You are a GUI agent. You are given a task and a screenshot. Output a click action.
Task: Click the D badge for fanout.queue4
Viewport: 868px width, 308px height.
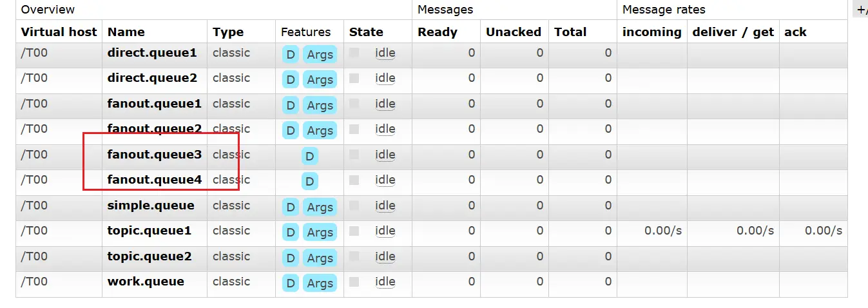pos(310,181)
